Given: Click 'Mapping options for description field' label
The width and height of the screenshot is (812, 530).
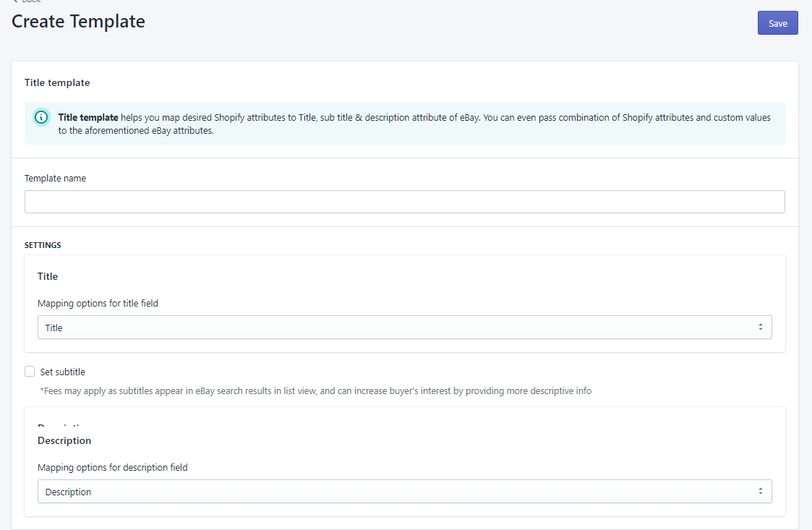Looking at the screenshot, I should click(112, 468).
